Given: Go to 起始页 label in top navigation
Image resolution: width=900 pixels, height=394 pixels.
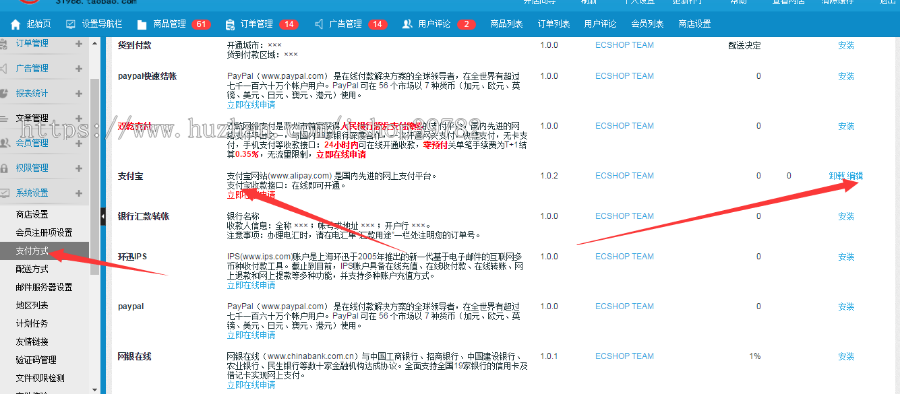Looking at the screenshot, I should [39, 24].
